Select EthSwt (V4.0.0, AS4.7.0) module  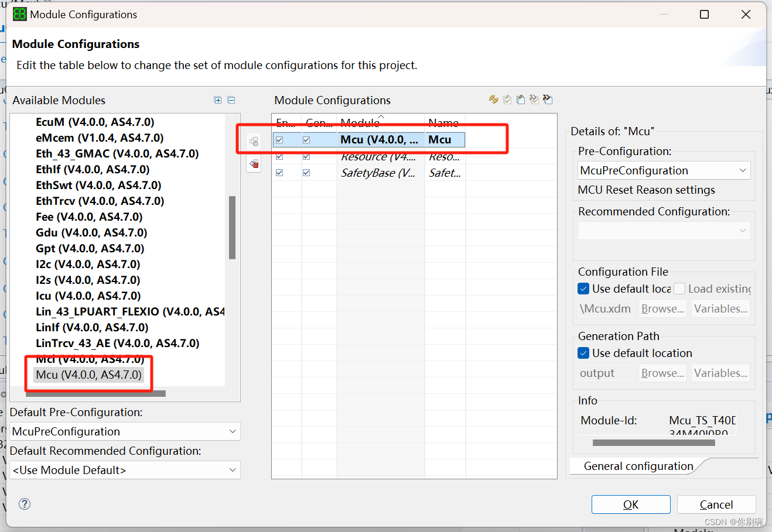click(x=98, y=185)
